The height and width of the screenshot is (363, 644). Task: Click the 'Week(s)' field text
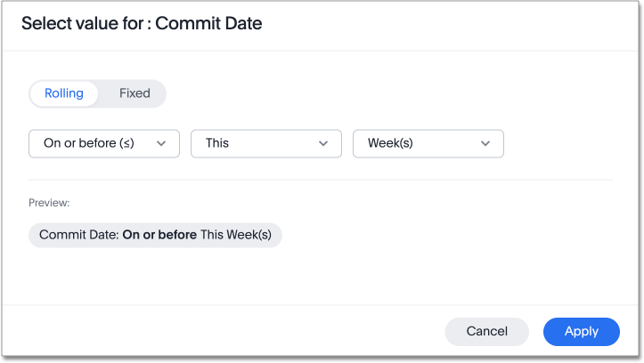[x=390, y=143]
